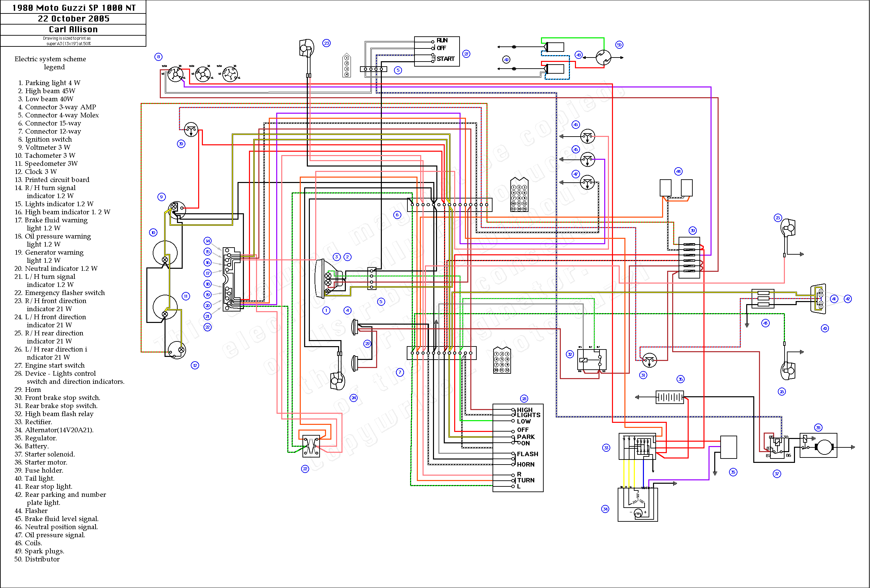This screenshot has width=870, height=588.
Task: Select legend entry '34. Alternator(14V20A21).'
Action: 54,430
